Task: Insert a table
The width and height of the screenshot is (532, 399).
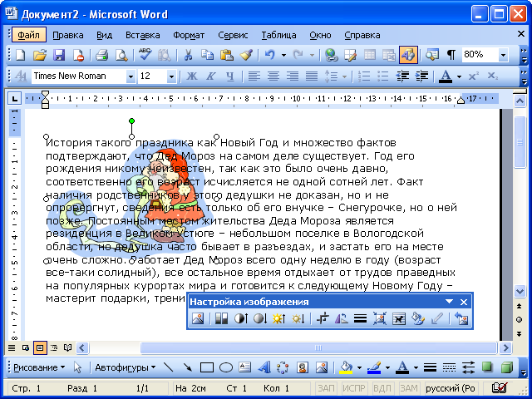Action: coord(370,55)
